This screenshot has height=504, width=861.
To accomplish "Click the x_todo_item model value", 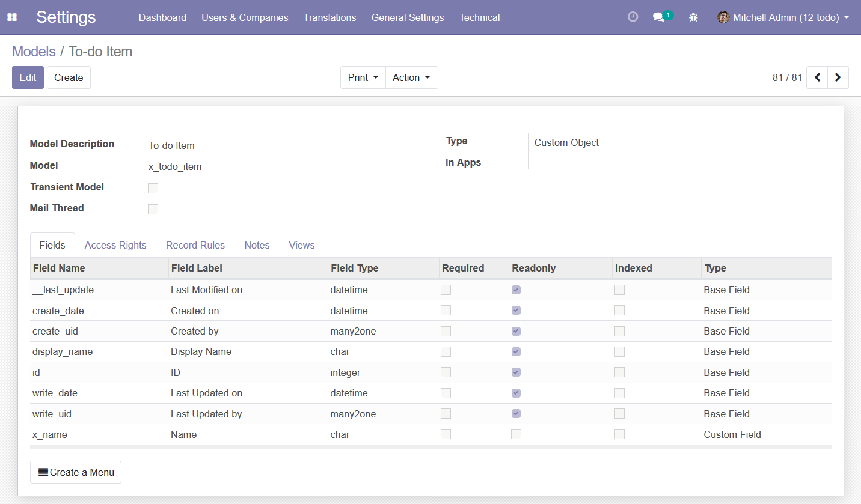I will point(175,166).
